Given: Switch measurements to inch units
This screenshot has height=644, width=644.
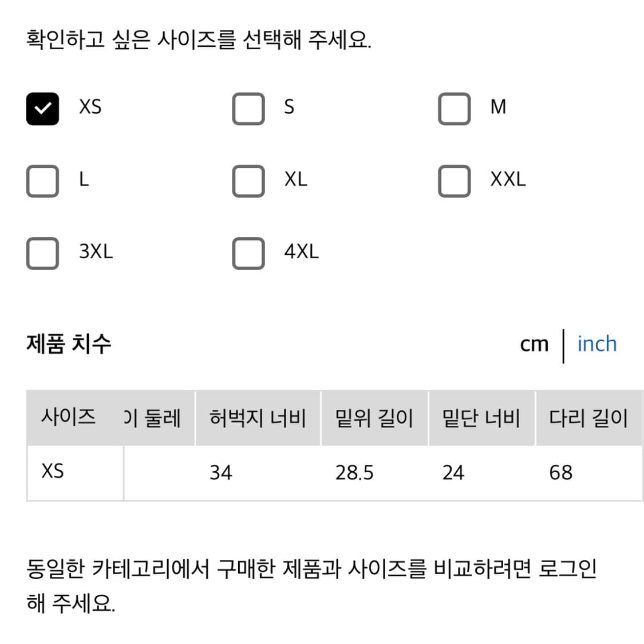Looking at the screenshot, I should click(x=597, y=344).
